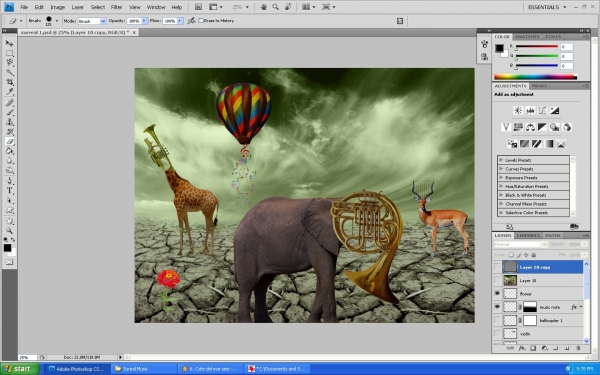This screenshot has height=375, width=600.
Task: Open the Image menu
Action: pos(57,7)
